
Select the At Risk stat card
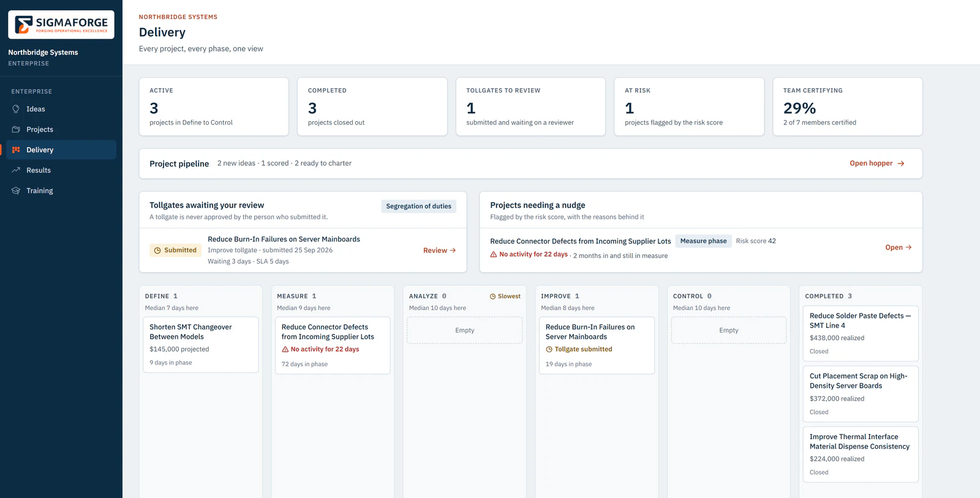pos(689,107)
